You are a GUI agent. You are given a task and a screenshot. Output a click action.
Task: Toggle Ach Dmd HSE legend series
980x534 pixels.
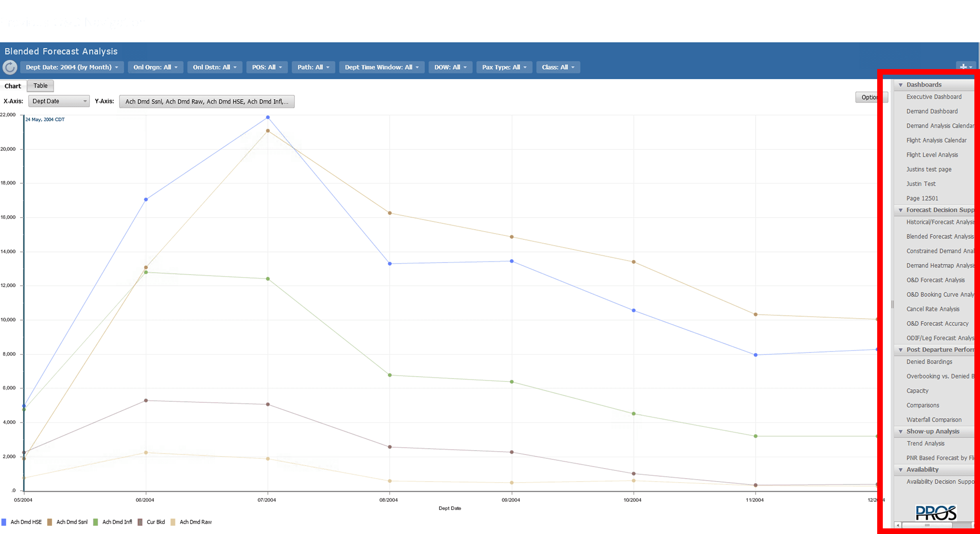tap(26, 522)
